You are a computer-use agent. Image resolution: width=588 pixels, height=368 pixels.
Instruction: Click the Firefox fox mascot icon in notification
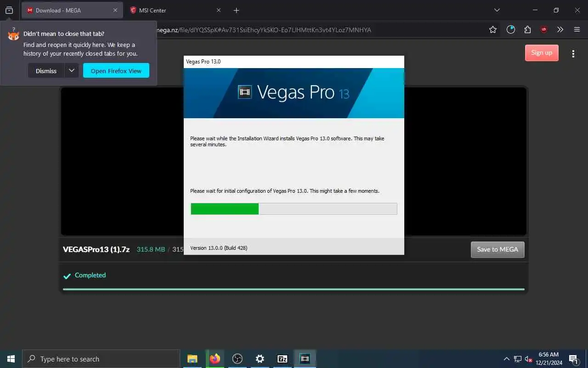pos(13,35)
